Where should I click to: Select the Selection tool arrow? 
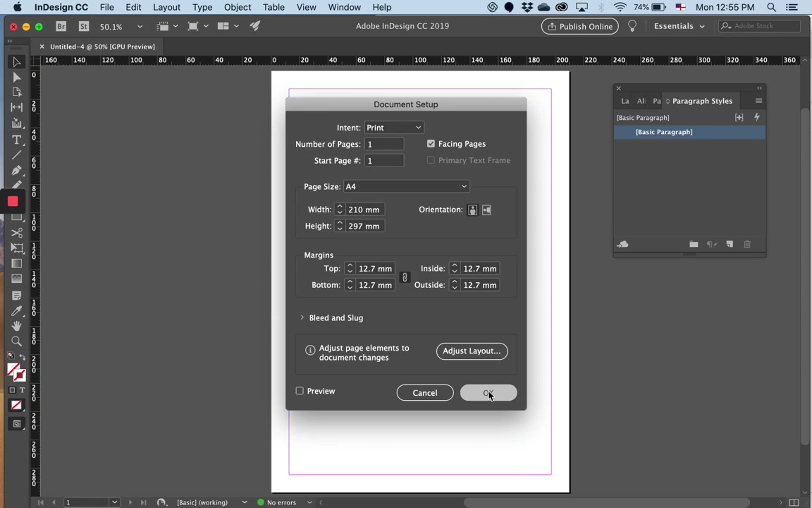coord(16,62)
